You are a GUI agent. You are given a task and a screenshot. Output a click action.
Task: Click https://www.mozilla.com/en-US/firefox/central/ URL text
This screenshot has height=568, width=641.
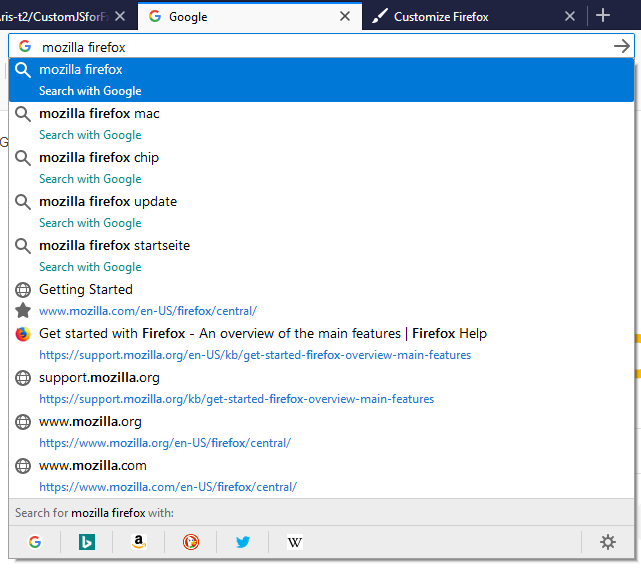[x=168, y=487]
